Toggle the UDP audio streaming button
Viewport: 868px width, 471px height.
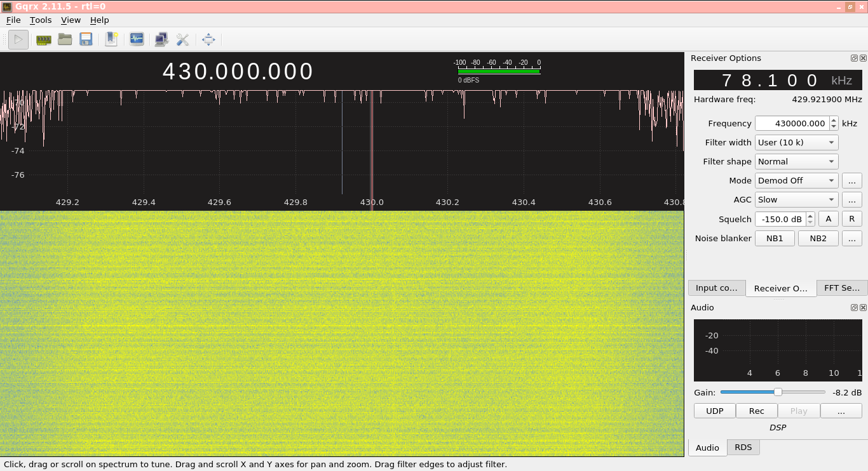pyautogui.click(x=715, y=411)
